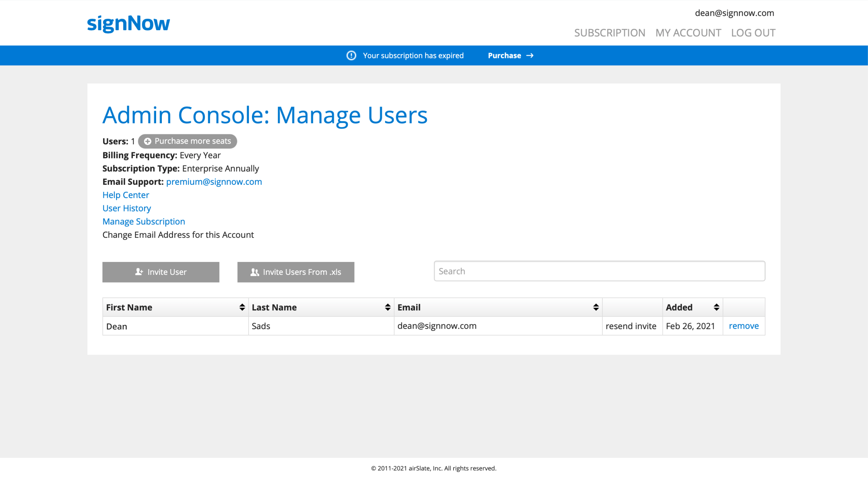
Task: Click the group icon on Invite Users From .xls
Action: coord(255,272)
